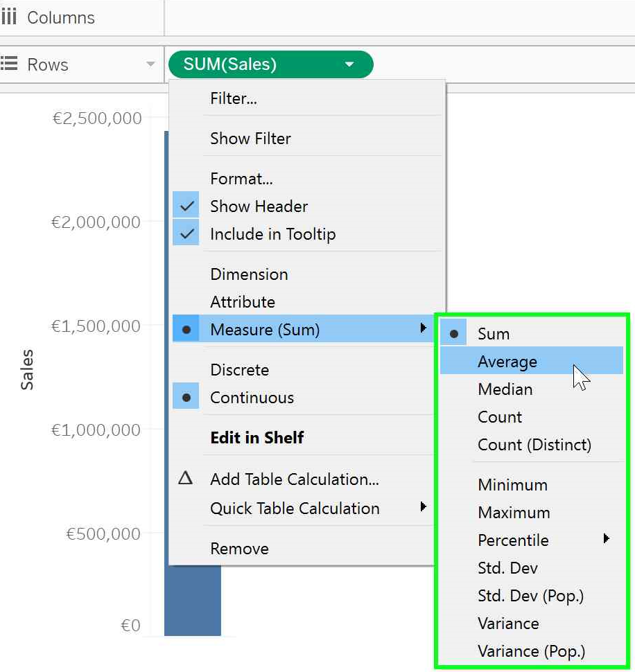Screen dimensions: 635x672
Task: Expand the Percentile submenu
Action: coord(607,539)
